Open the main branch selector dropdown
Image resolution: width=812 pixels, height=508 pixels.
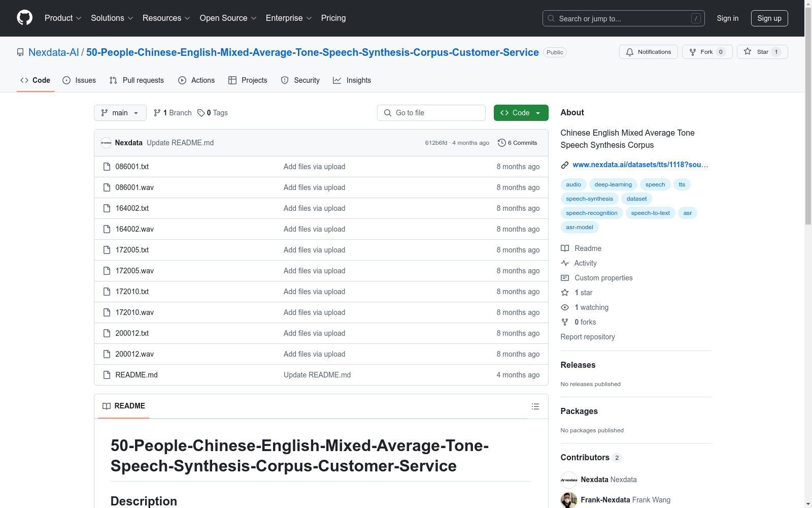(x=120, y=113)
